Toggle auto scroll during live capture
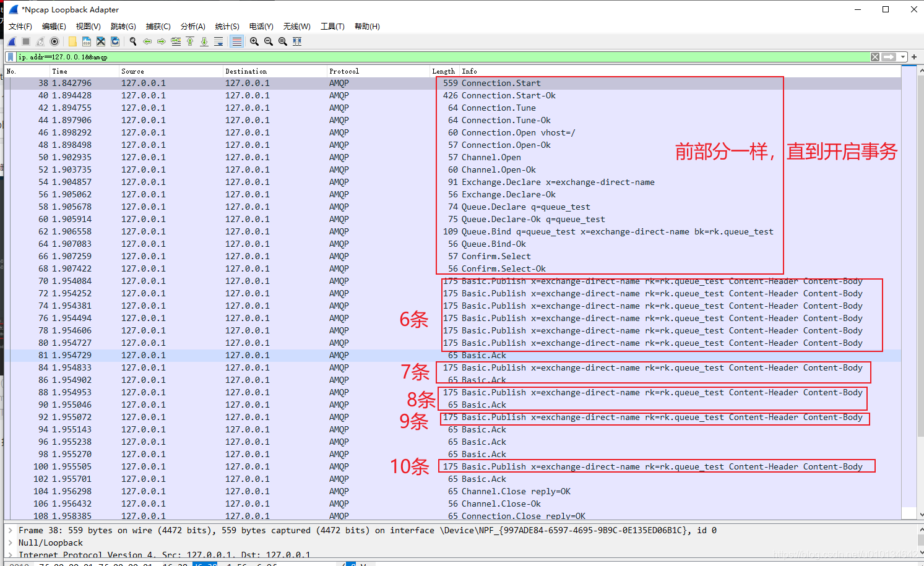The image size is (924, 566). 218,41
